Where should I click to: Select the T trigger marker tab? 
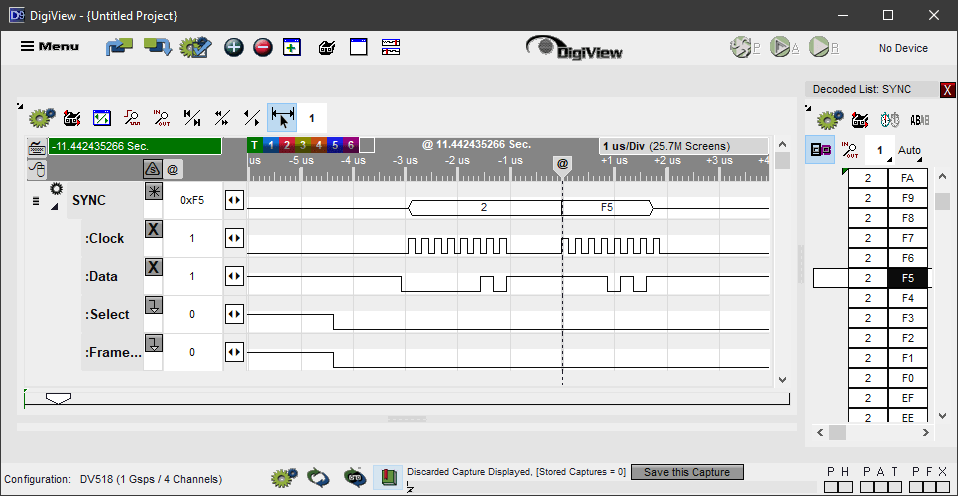254,145
